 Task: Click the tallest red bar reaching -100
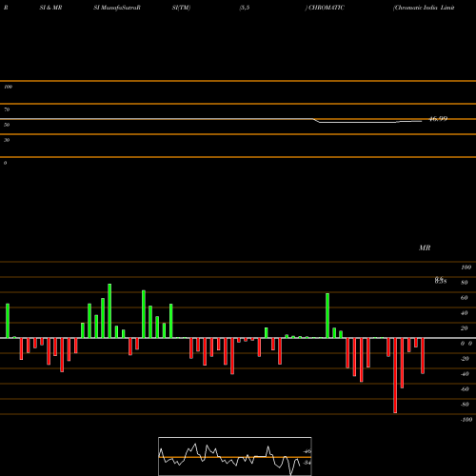click(395, 375)
